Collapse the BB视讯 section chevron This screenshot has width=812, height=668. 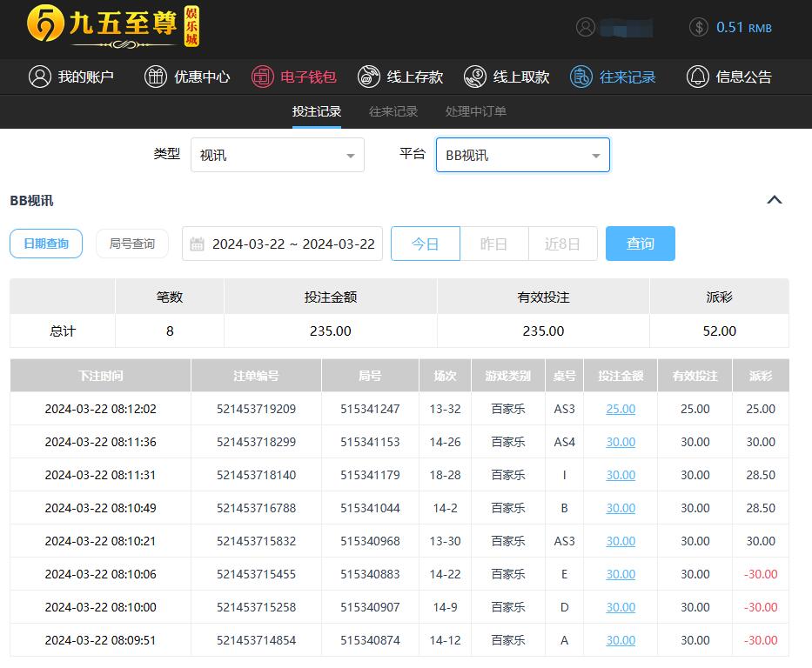click(774, 200)
